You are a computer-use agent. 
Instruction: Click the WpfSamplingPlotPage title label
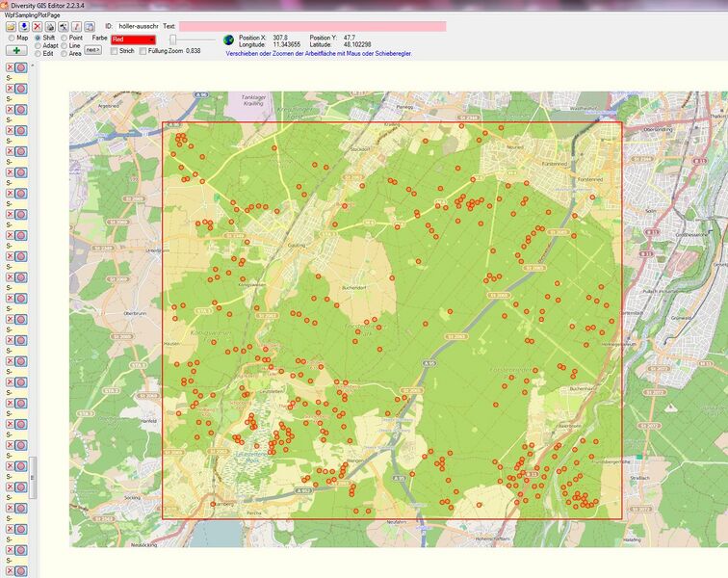click(32, 15)
